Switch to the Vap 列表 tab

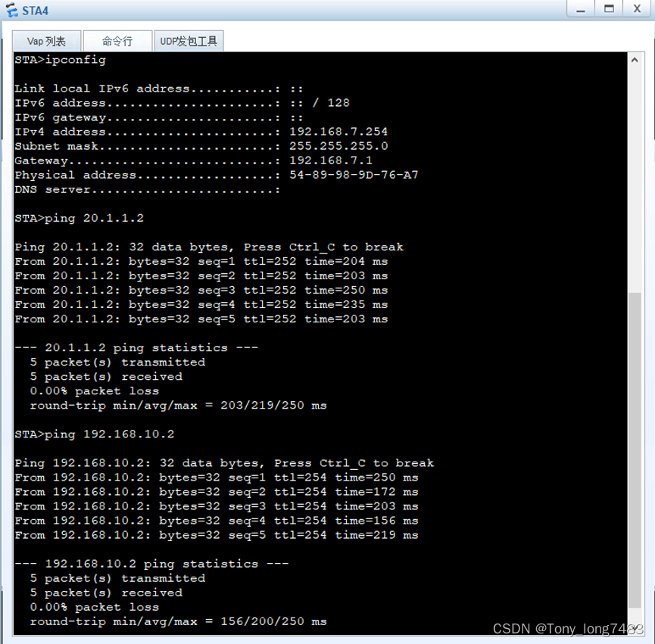click(x=46, y=42)
